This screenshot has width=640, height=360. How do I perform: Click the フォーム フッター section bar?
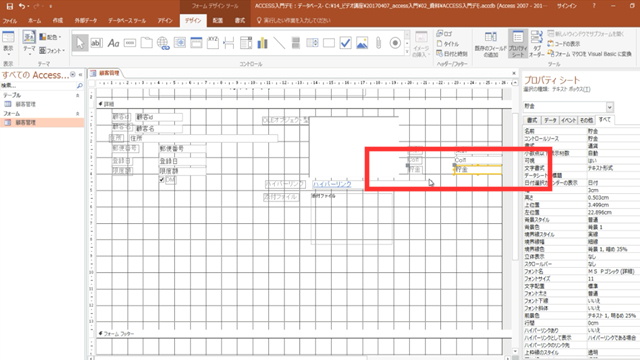(304, 333)
